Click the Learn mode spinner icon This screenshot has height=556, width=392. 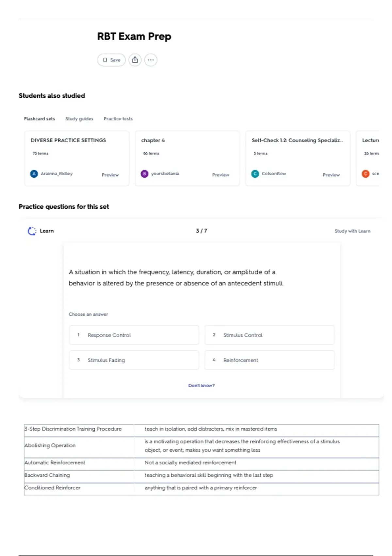[x=32, y=231]
